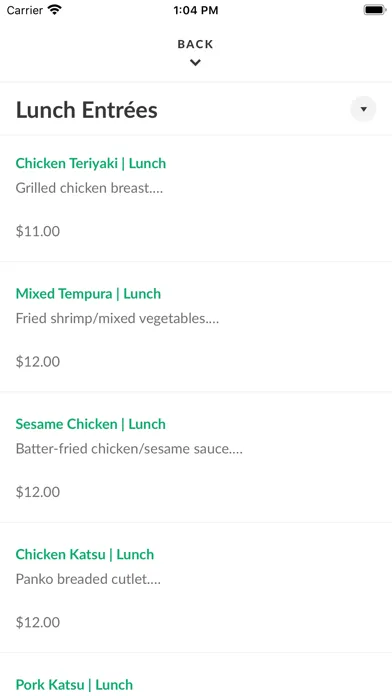This screenshot has height=696, width=392.
Task: Open Pork Katsu | Lunch item
Action: pos(74,684)
